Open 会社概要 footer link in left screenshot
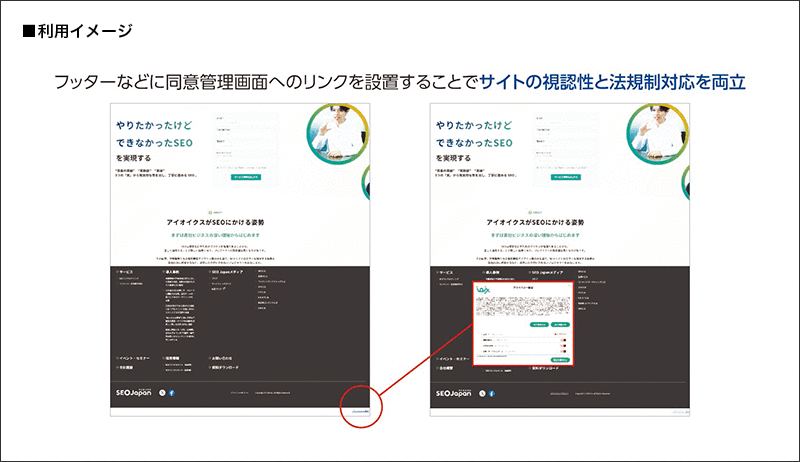This screenshot has height=462, width=800. pos(125,367)
